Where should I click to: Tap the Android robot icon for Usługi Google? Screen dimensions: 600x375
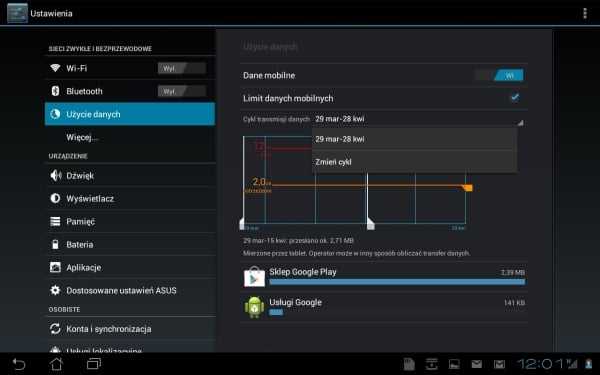(x=254, y=307)
